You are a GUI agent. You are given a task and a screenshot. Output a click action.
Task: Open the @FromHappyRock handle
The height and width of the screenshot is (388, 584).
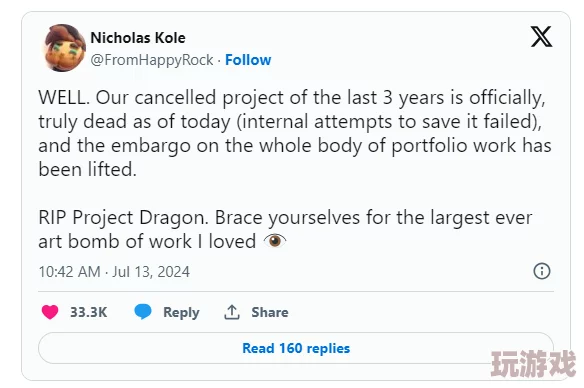(152, 60)
